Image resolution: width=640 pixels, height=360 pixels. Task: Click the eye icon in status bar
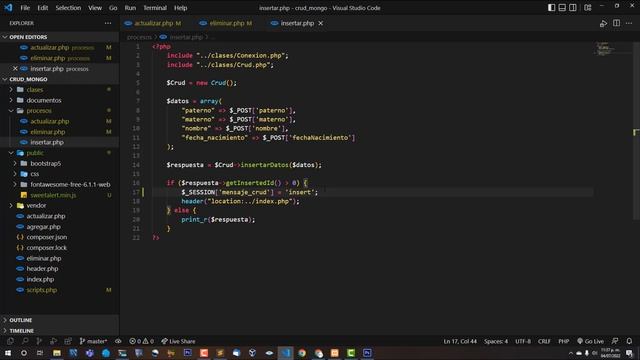click(x=118, y=341)
